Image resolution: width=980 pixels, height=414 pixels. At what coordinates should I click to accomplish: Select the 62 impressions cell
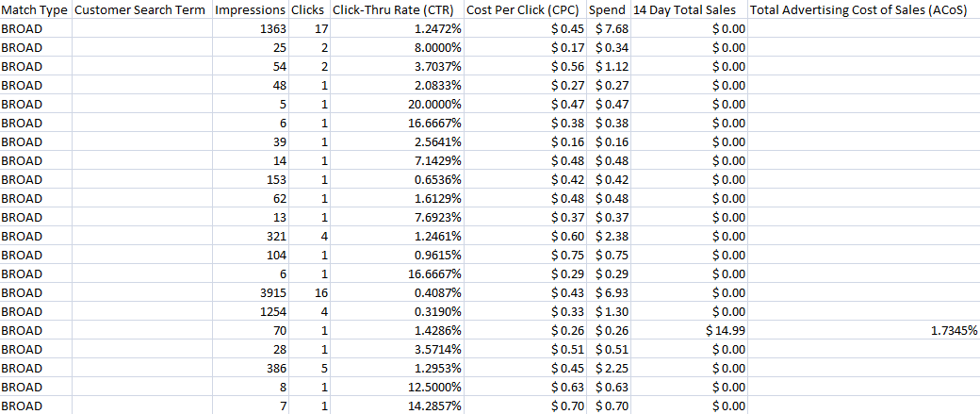click(251, 198)
